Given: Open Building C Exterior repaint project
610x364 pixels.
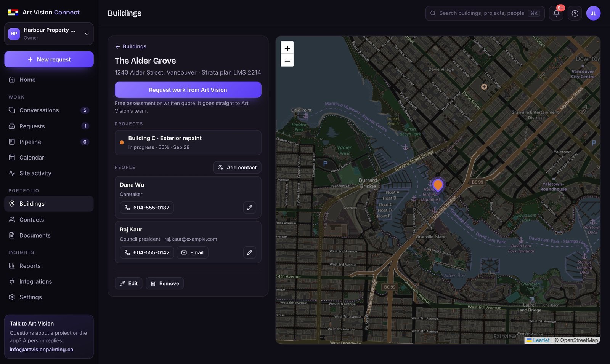Looking at the screenshot, I should coord(188,143).
